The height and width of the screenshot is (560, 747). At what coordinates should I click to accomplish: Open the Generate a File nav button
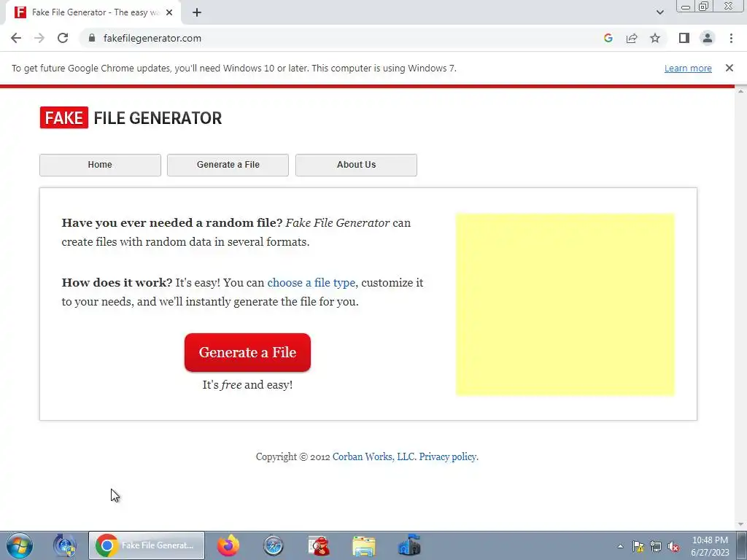point(228,165)
